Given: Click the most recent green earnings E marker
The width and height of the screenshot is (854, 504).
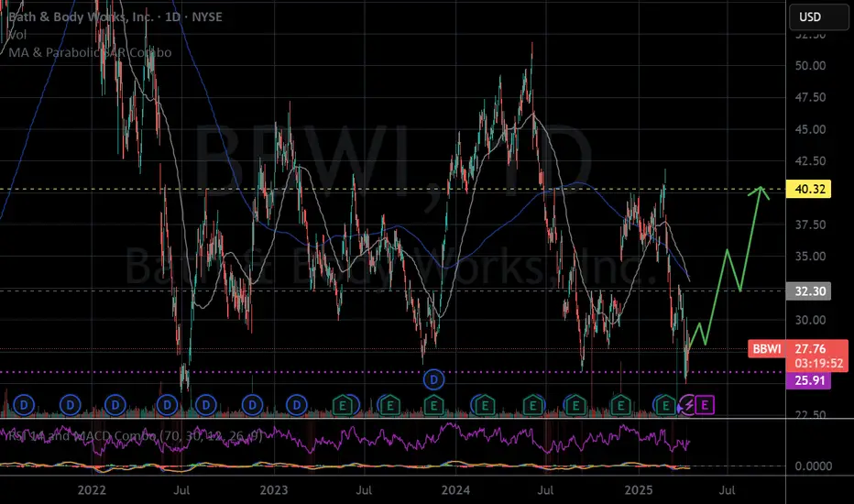Looking at the screenshot, I should [665, 405].
